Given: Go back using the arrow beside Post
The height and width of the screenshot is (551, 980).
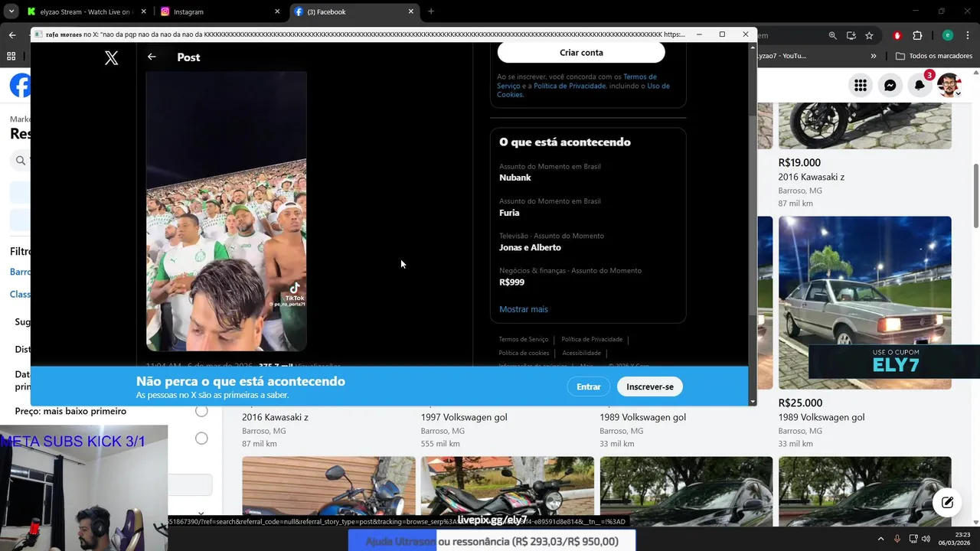Looking at the screenshot, I should (x=152, y=57).
